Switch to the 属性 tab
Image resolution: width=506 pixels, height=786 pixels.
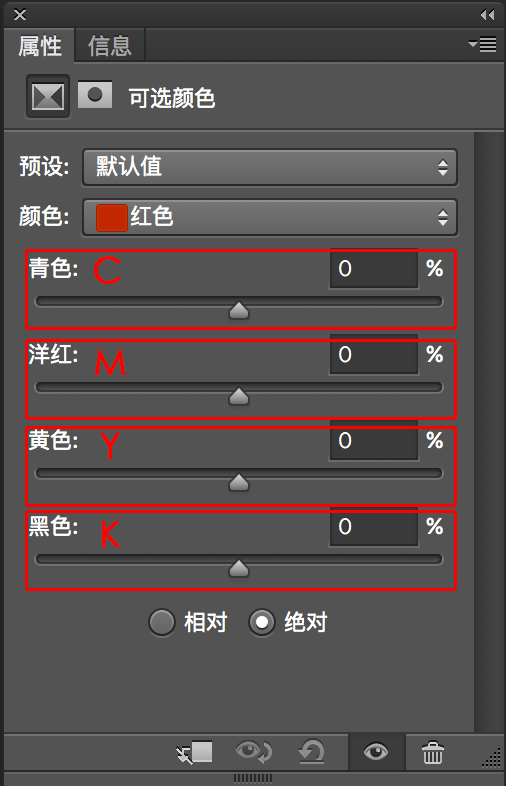(40, 46)
